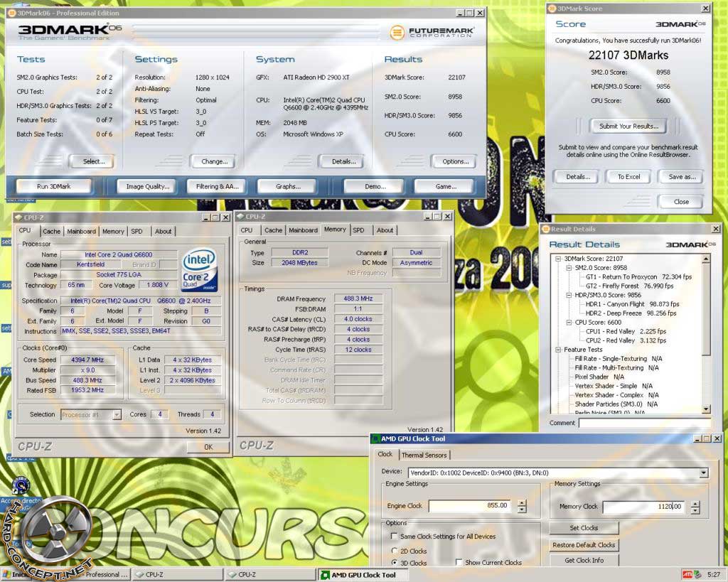
Task: Open Filtering & AA settings
Action: [218, 187]
